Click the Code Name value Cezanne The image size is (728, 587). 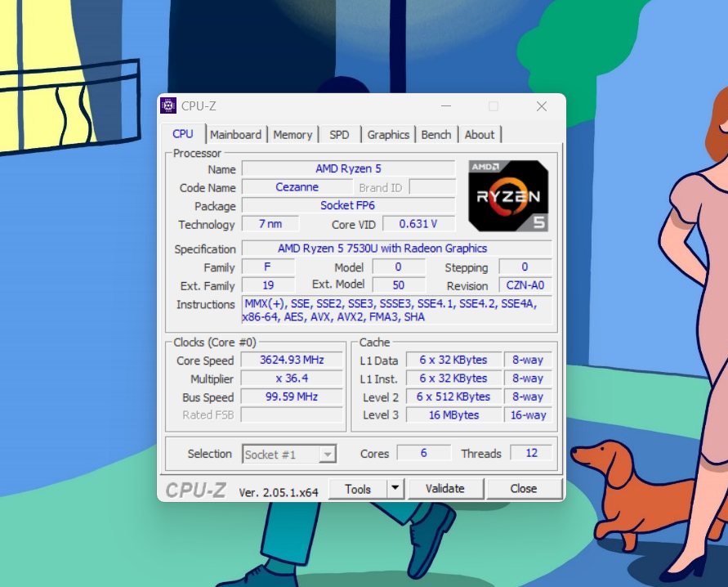click(297, 187)
